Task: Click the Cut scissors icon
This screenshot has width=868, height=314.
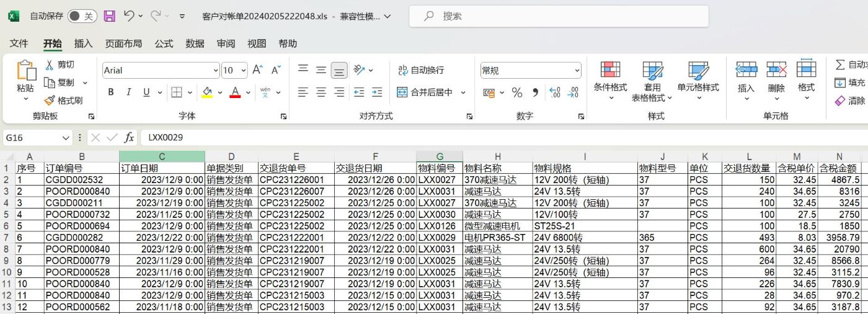Action: (x=50, y=65)
